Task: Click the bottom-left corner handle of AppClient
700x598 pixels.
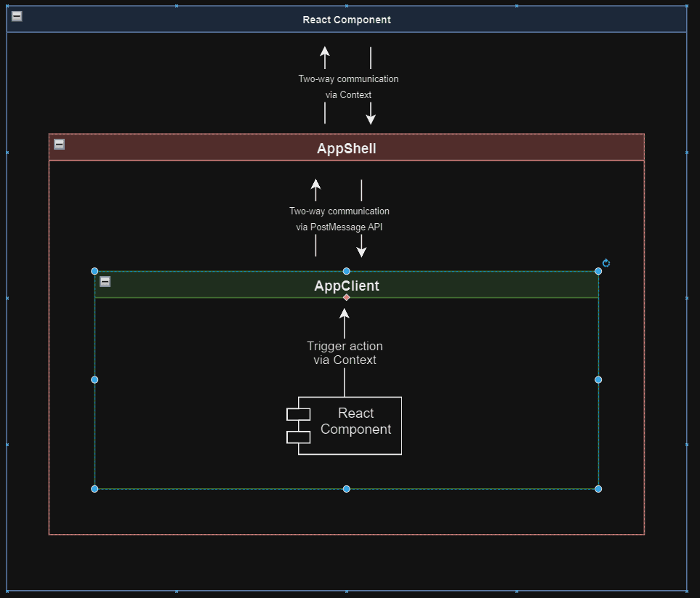Action: coord(94,488)
